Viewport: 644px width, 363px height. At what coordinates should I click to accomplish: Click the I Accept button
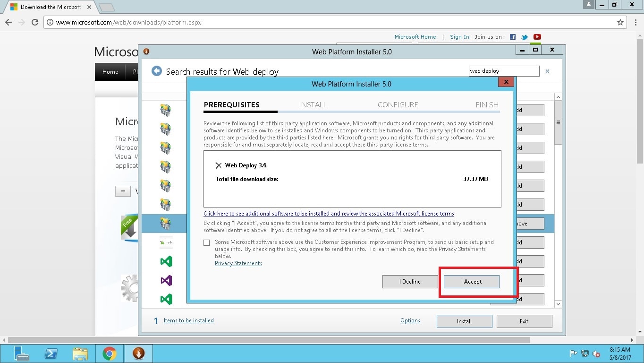[x=471, y=282]
